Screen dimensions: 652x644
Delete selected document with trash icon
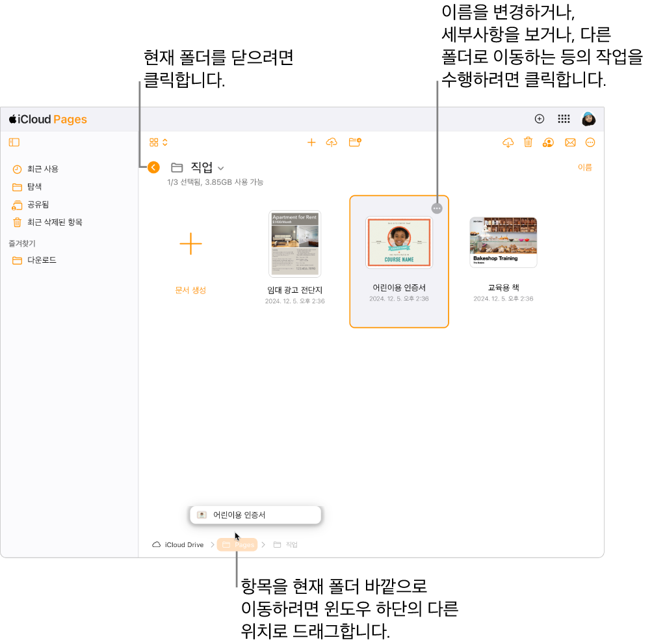pos(528,142)
